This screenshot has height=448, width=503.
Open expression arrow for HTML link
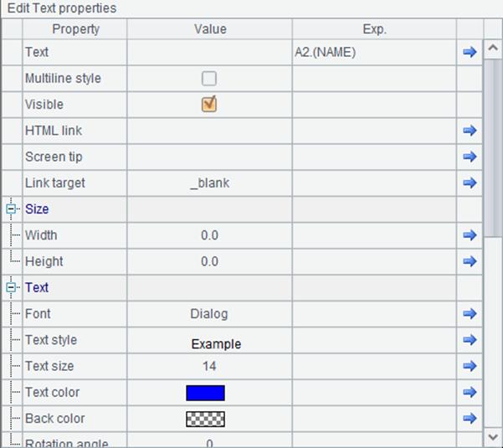point(470,131)
